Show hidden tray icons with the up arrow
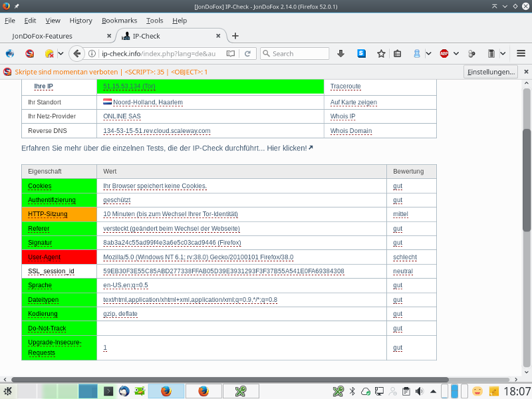Viewport: 532px width, 399px height. 434,392
